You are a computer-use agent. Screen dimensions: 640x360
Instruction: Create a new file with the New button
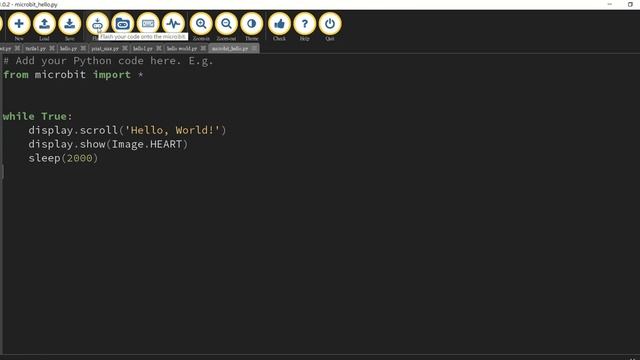19,24
